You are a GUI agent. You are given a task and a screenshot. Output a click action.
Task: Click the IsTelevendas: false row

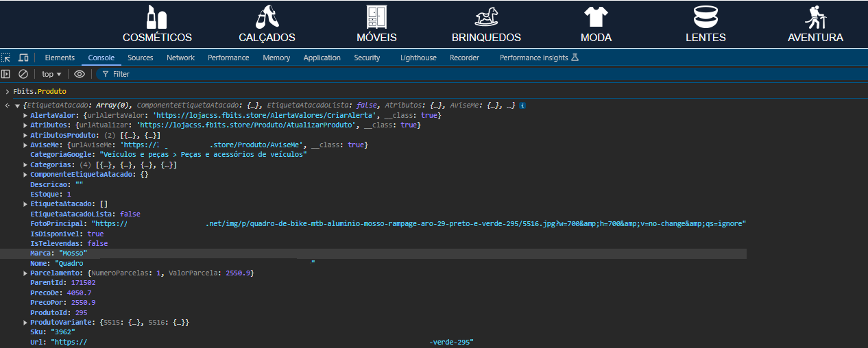tap(69, 243)
